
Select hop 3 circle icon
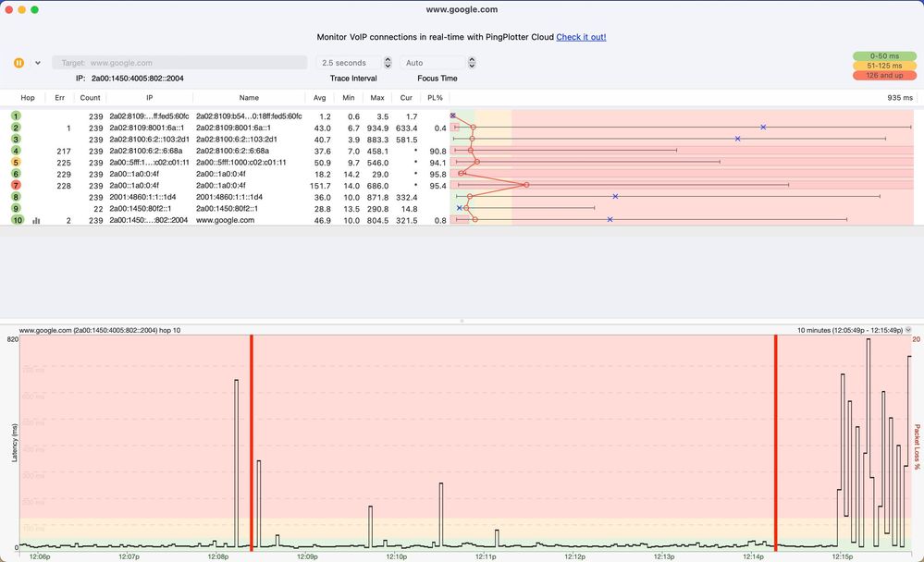16,139
